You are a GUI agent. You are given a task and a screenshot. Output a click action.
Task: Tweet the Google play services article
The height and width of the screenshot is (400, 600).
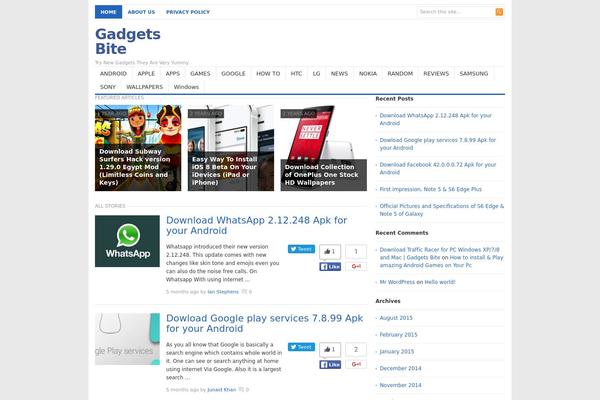(301, 347)
